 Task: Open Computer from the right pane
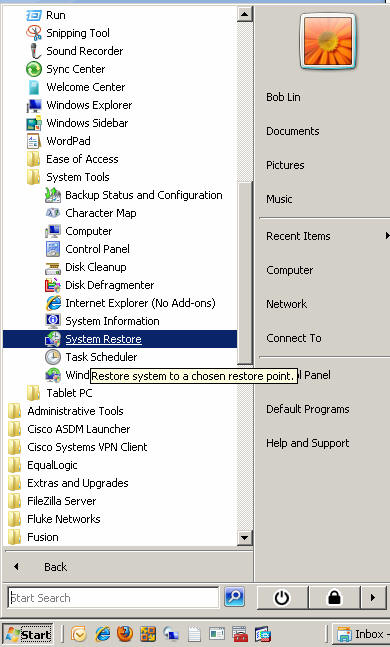click(x=290, y=270)
